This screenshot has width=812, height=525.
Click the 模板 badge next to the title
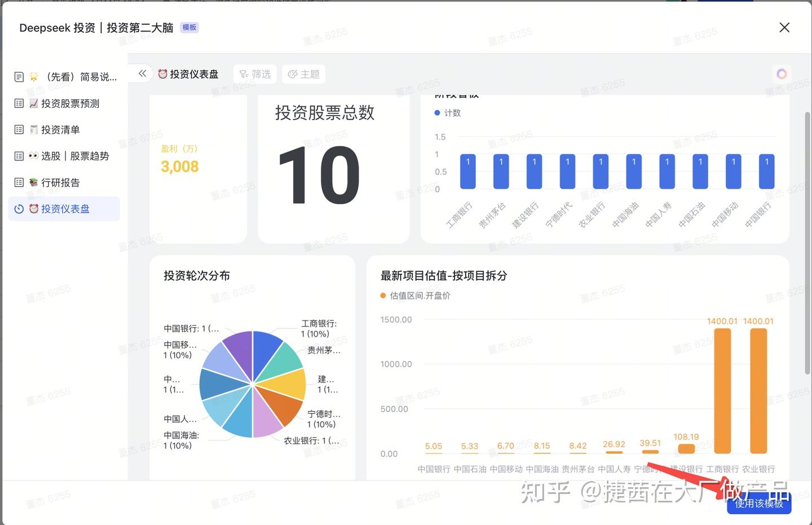point(189,27)
